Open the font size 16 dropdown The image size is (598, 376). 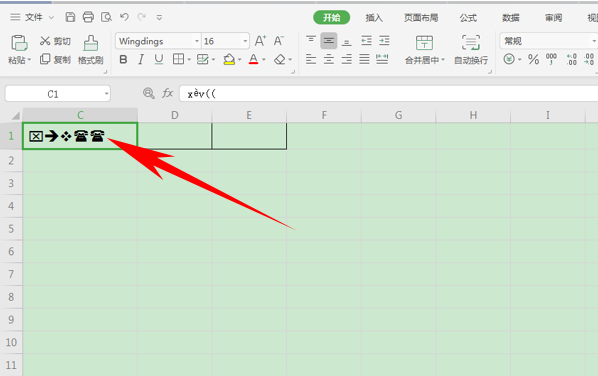[x=245, y=41]
